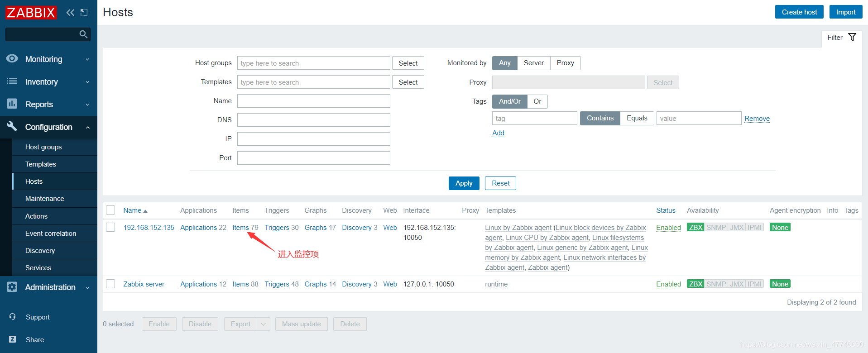
Task: Click JMX availability badge for Zabbix server
Action: click(x=737, y=284)
